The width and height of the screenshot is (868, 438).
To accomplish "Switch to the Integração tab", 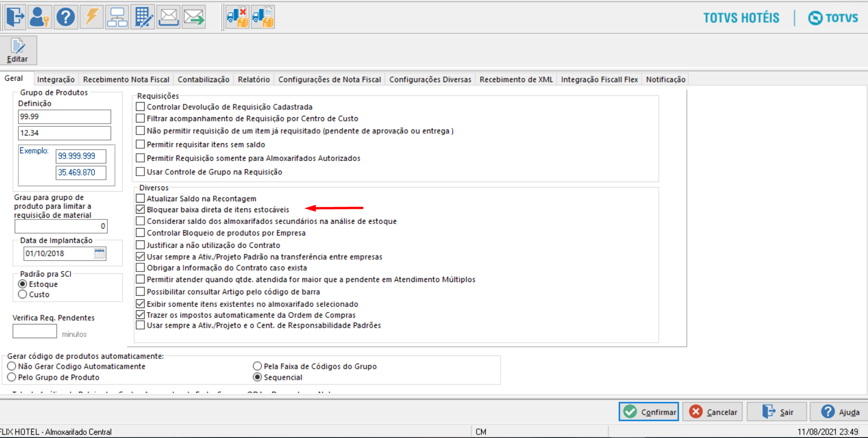I will coord(56,79).
